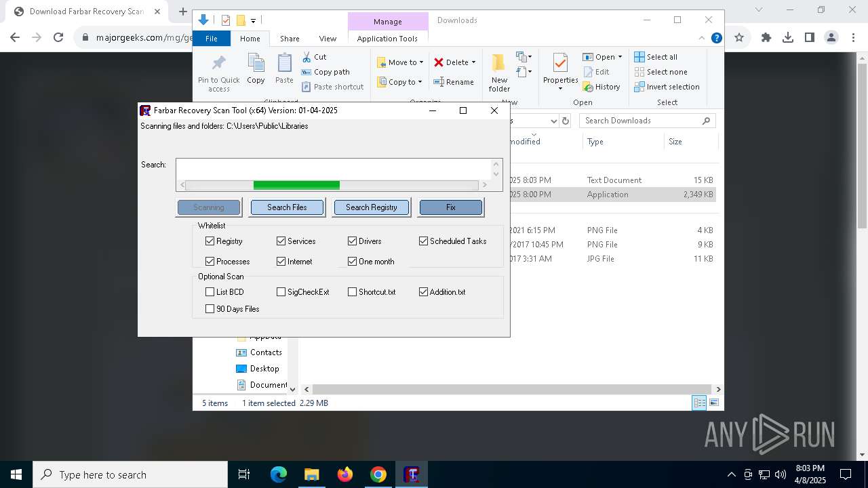Viewport: 868px width, 488px height.
Task: Click the Fix button
Action: click(x=451, y=207)
